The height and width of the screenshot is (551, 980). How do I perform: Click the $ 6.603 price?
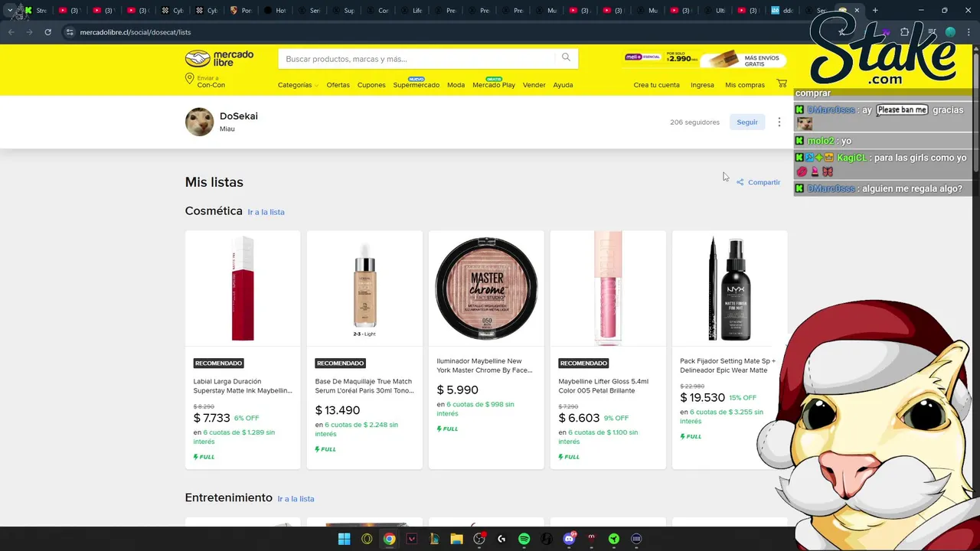point(579,418)
